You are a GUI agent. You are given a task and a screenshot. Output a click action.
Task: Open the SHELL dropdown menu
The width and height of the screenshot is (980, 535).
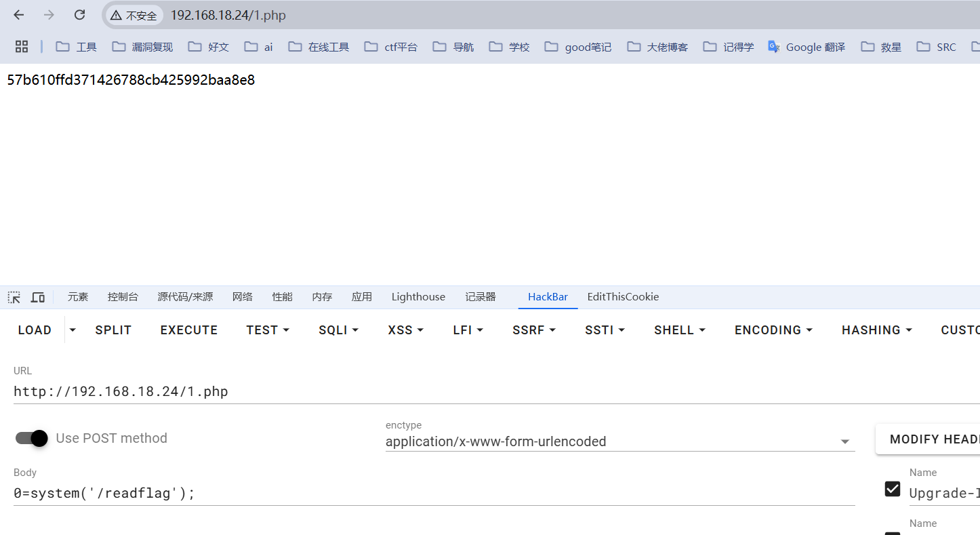click(680, 330)
